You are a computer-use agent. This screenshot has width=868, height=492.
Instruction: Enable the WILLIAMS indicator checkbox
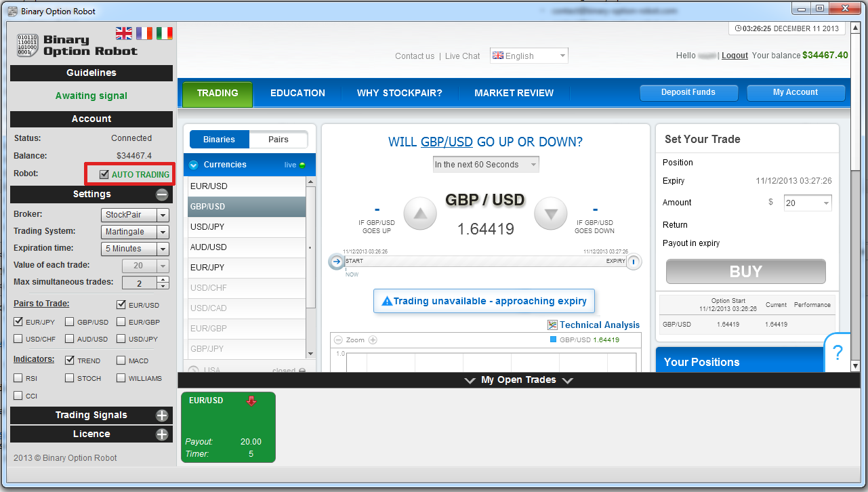121,378
